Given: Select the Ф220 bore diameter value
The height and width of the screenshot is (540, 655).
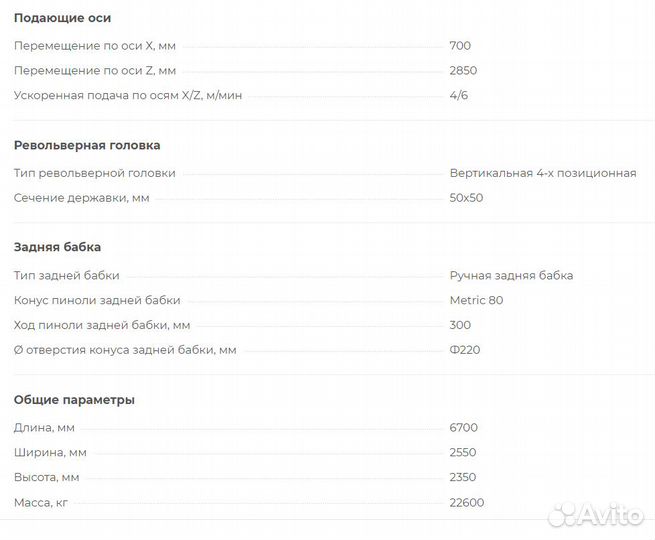Looking at the screenshot, I should [465, 350].
